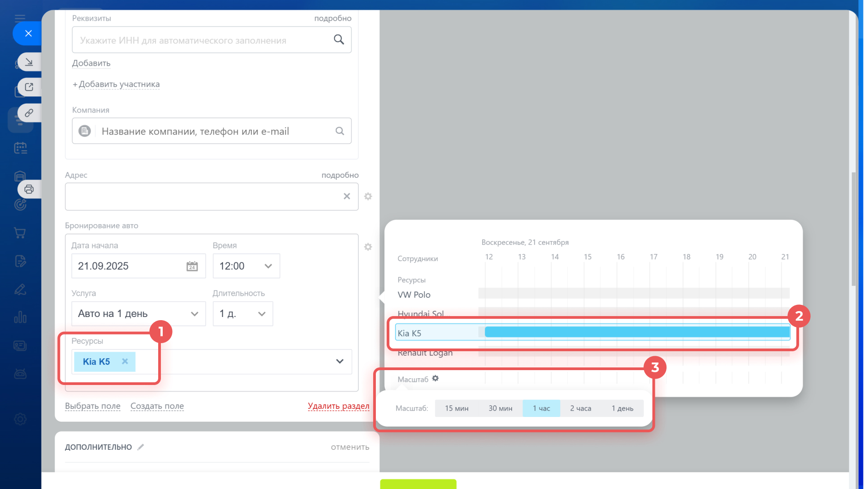Click the Добавить участника link
This screenshot has width=868, height=489.
(x=119, y=84)
